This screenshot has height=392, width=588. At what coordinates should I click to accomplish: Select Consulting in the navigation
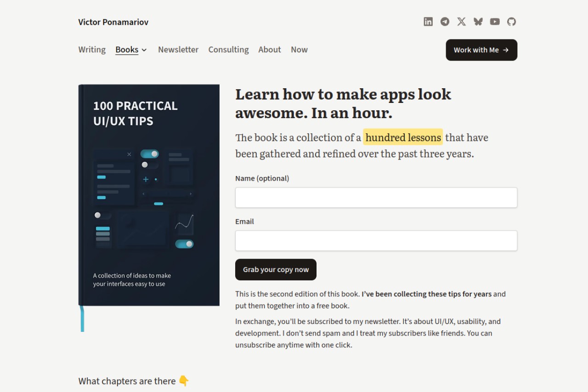point(228,50)
